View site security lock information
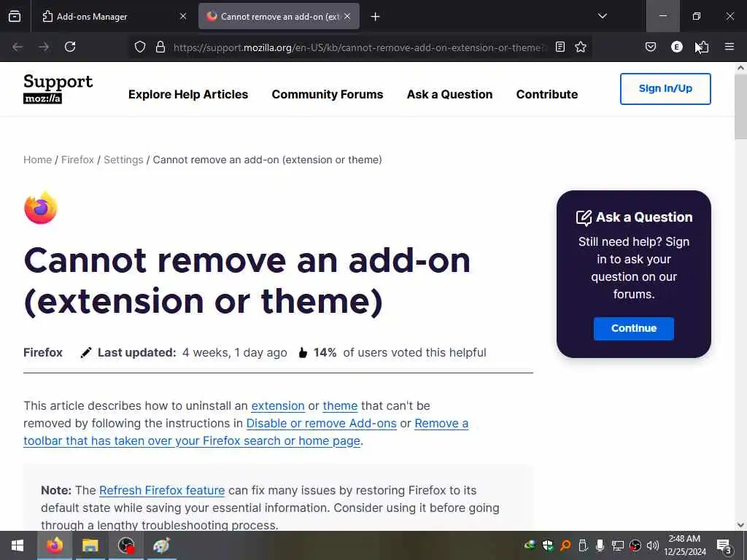The image size is (747, 560). coord(160,47)
